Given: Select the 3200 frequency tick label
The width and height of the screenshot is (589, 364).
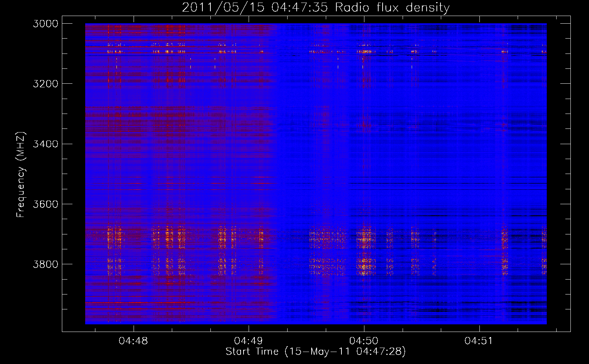Looking at the screenshot, I should click(46, 84).
